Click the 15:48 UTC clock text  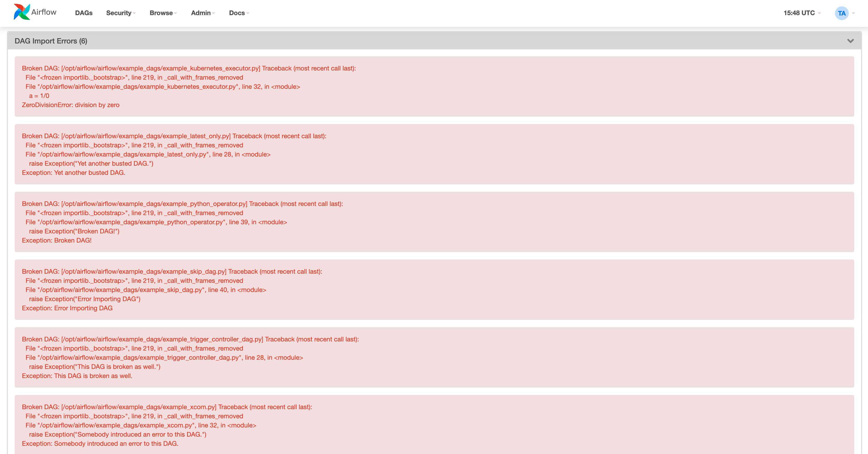click(799, 13)
